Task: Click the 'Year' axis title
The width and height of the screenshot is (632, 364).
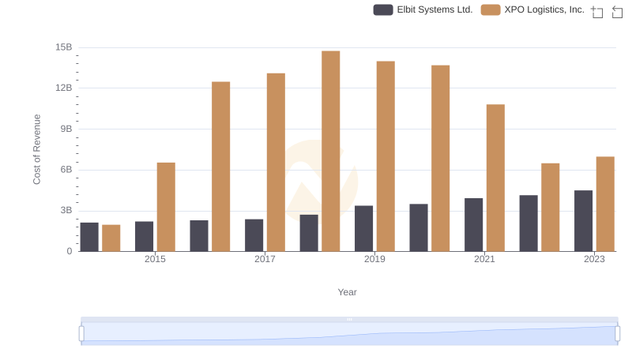Action: point(347,292)
